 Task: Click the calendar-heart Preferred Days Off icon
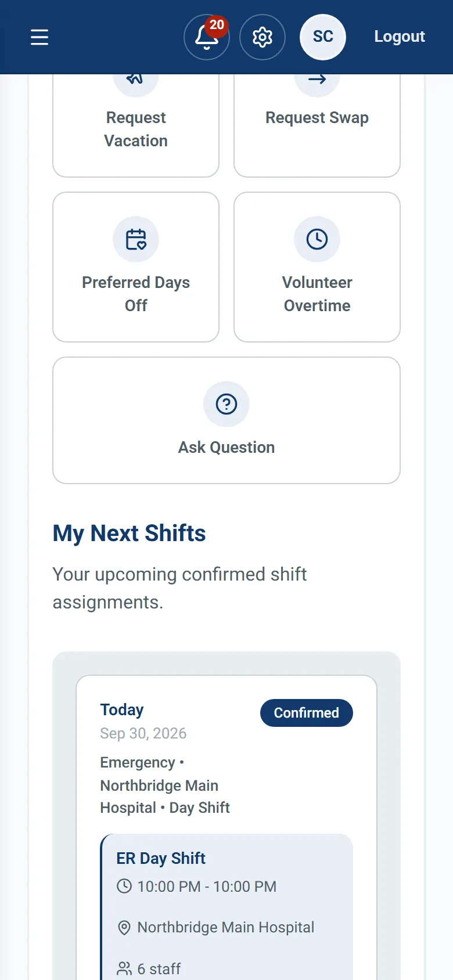136,239
